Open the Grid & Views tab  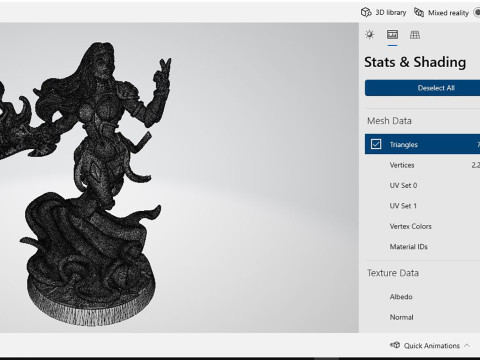click(x=415, y=34)
